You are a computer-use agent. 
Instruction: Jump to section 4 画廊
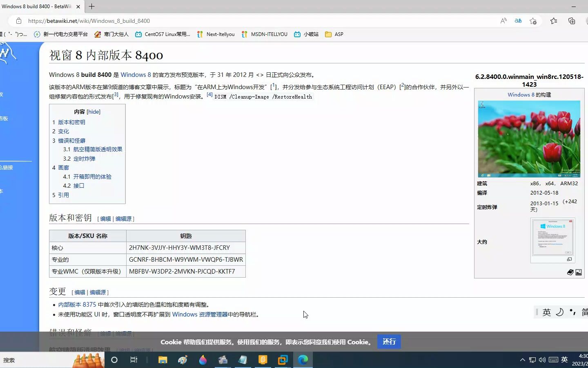coord(63,168)
